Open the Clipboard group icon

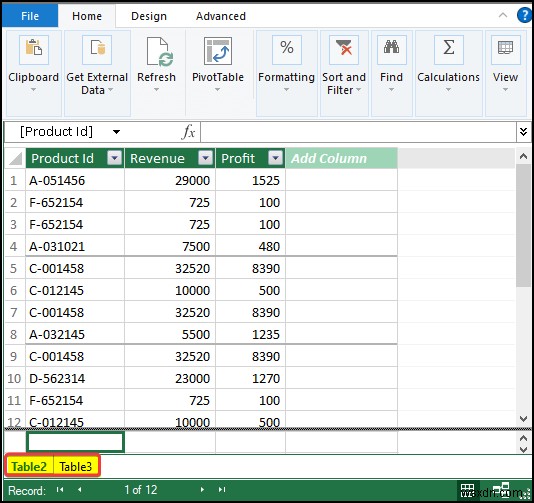pos(33,50)
